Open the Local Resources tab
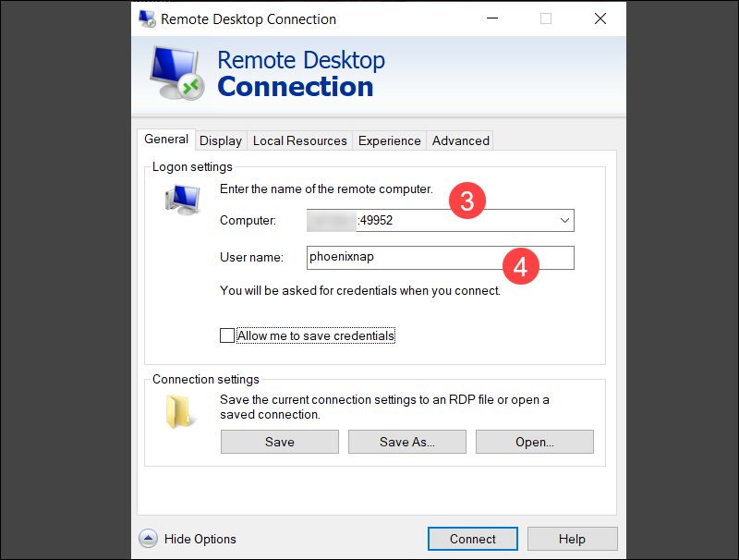Viewport: 739px width, 560px height. pyautogui.click(x=299, y=140)
